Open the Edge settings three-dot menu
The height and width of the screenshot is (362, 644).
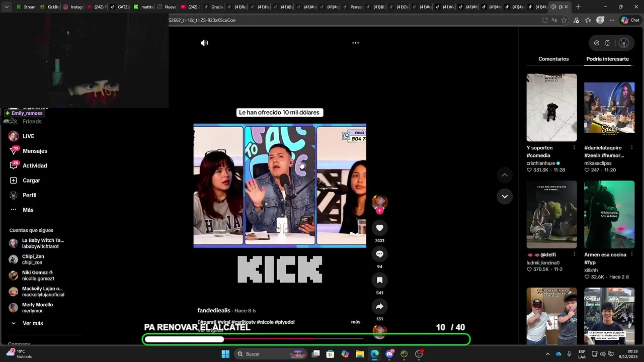click(612, 20)
